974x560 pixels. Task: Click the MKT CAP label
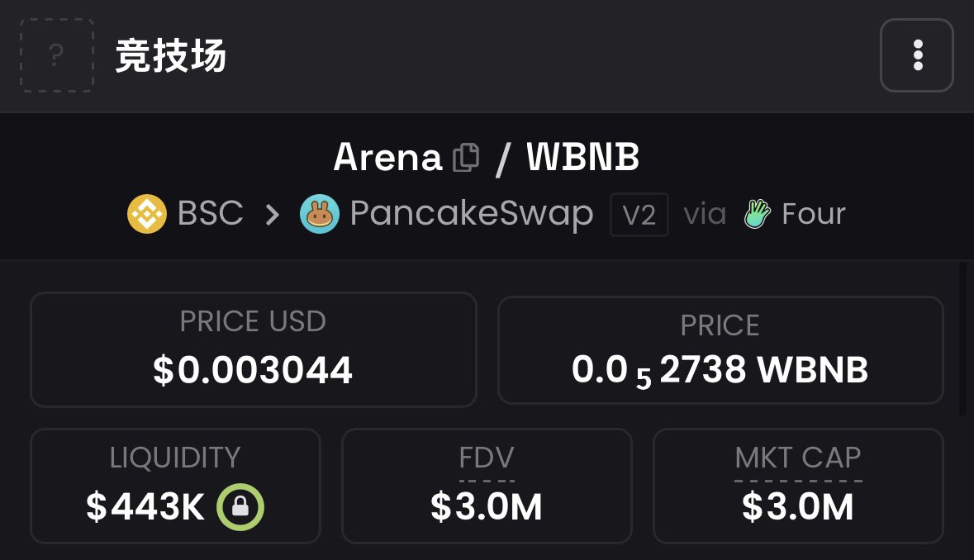click(798, 458)
